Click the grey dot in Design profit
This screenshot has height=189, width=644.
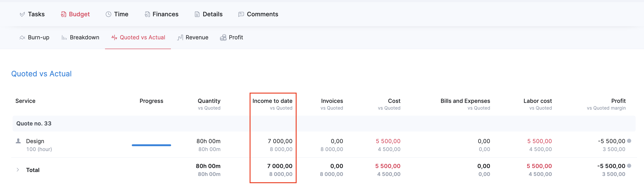(629, 141)
